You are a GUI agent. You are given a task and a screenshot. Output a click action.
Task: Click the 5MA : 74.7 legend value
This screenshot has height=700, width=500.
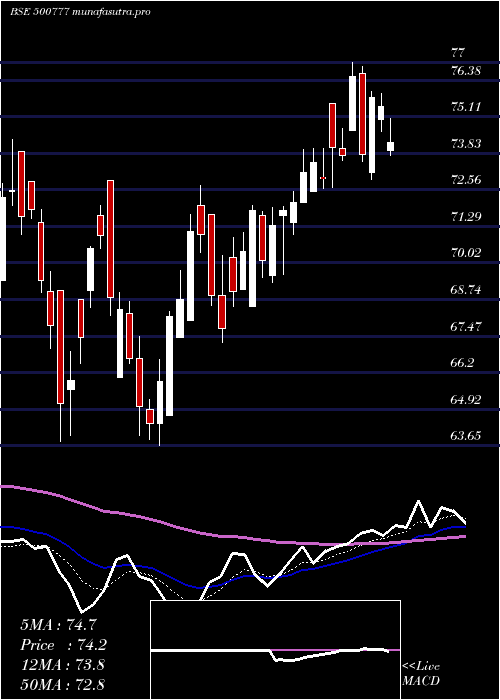pos(58,625)
